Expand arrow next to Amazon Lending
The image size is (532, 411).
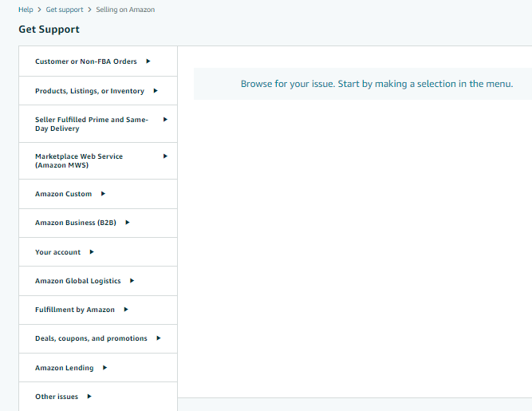click(x=105, y=368)
